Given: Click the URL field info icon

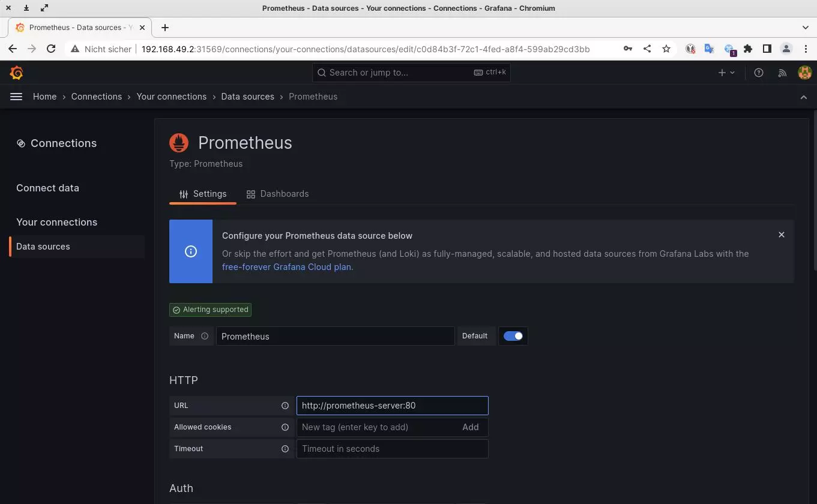Looking at the screenshot, I should pyautogui.click(x=285, y=406).
